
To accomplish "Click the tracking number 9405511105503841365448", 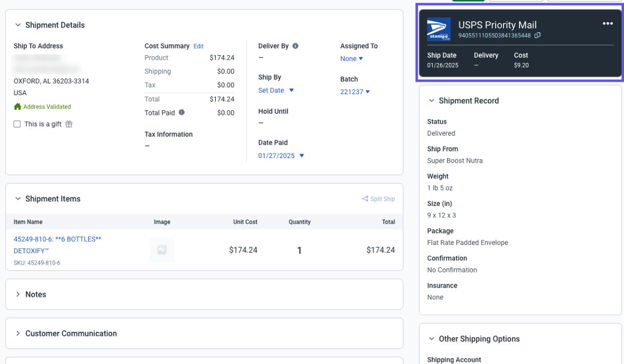I will [x=495, y=35].
